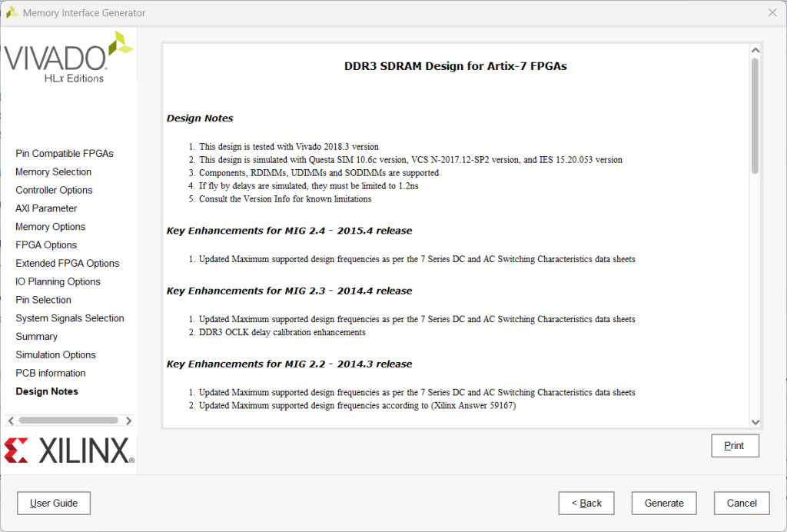787x532 pixels.
Task: Select the Design Notes step
Action: (x=47, y=391)
